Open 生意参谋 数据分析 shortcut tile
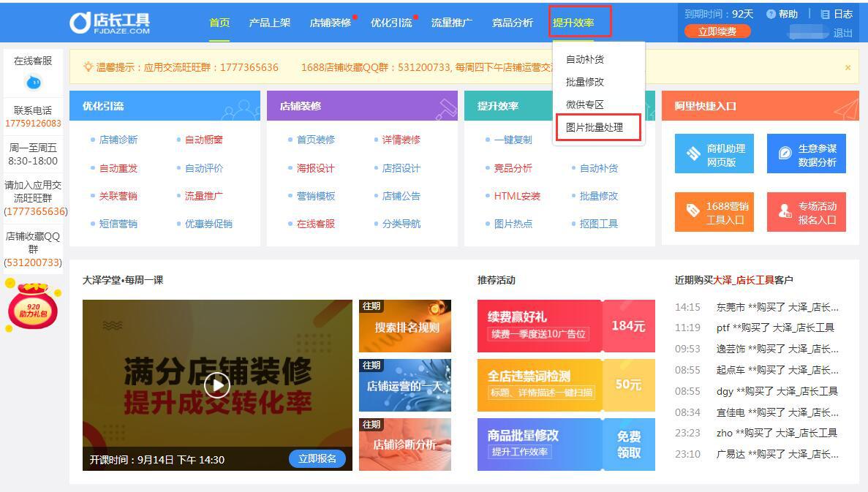The height and width of the screenshot is (492, 868). pos(806,154)
